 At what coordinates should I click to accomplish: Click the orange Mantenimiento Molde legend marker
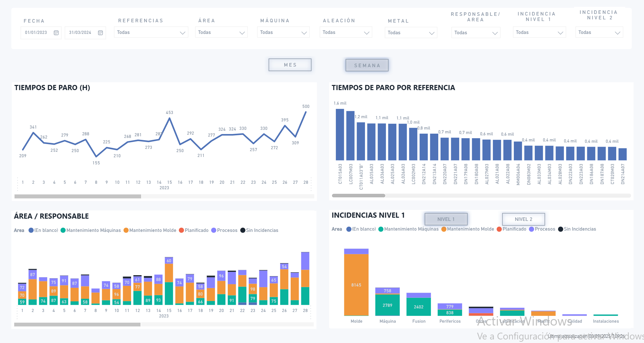click(126, 230)
